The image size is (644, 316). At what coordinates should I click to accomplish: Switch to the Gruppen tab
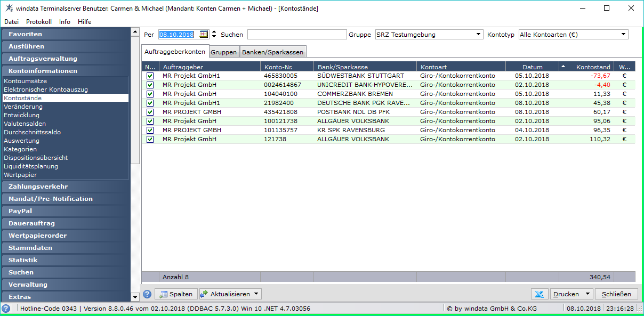pos(223,52)
